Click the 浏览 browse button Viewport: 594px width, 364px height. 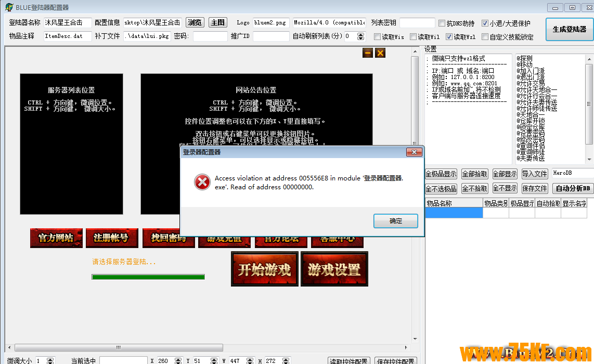click(x=195, y=23)
